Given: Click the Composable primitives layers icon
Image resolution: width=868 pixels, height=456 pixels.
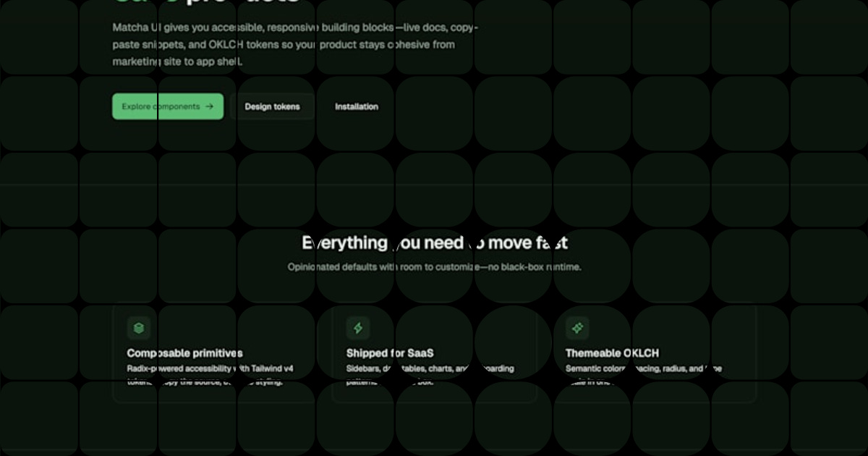Looking at the screenshot, I should pyautogui.click(x=139, y=328).
